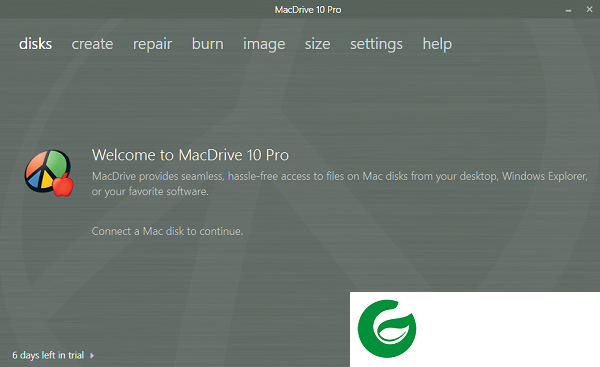The width and height of the screenshot is (600, 367).
Task: Minimize the MacDrive 10 Pro window
Action: 568,10
